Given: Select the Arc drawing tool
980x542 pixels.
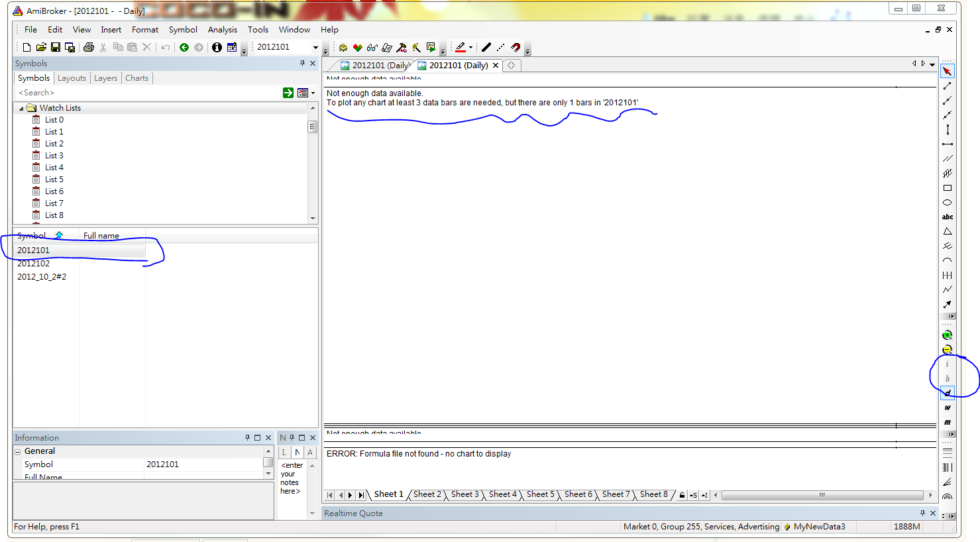Looking at the screenshot, I should pyautogui.click(x=948, y=260).
